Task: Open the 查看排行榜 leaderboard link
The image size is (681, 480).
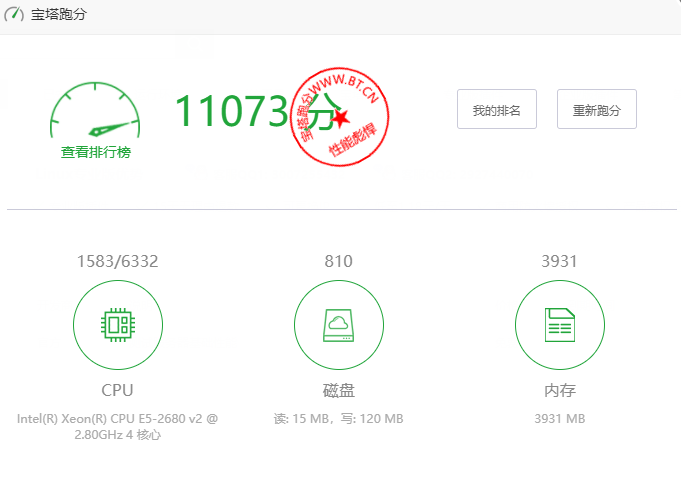Action: pyautogui.click(x=95, y=153)
